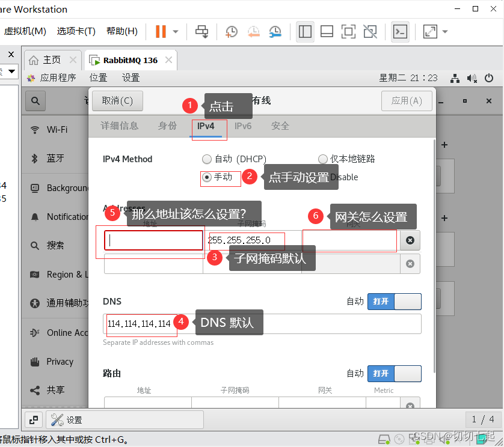Click the 取消(C) cancel button
Viewport: 504px width, 447px height.
coord(117,101)
